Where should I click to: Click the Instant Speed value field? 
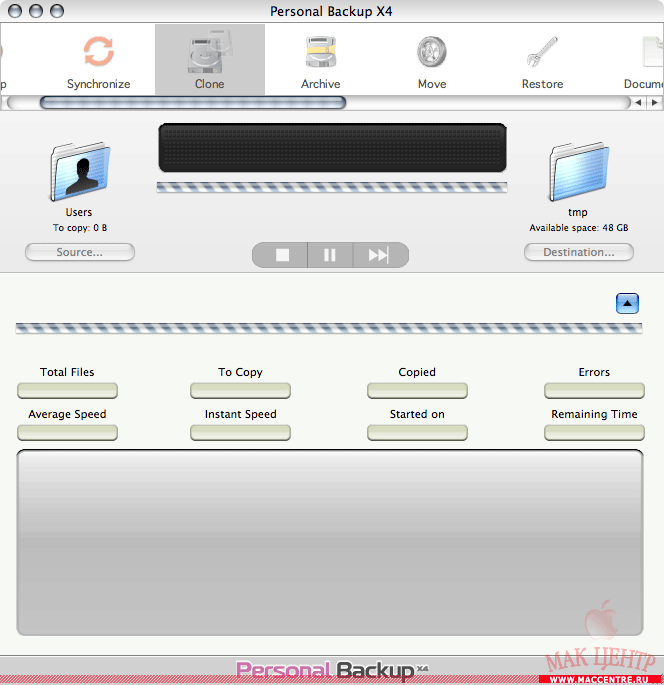click(240, 432)
